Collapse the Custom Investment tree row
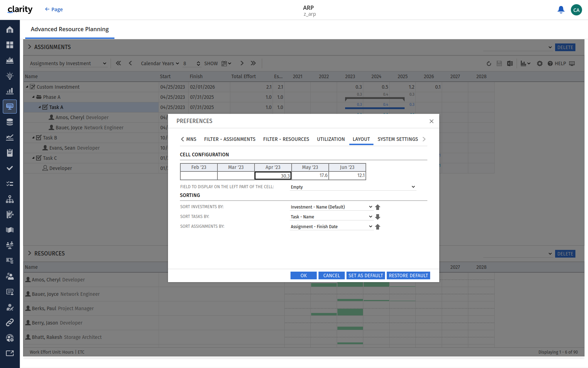The height and width of the screenshot is (368, 588). point(27,87)
